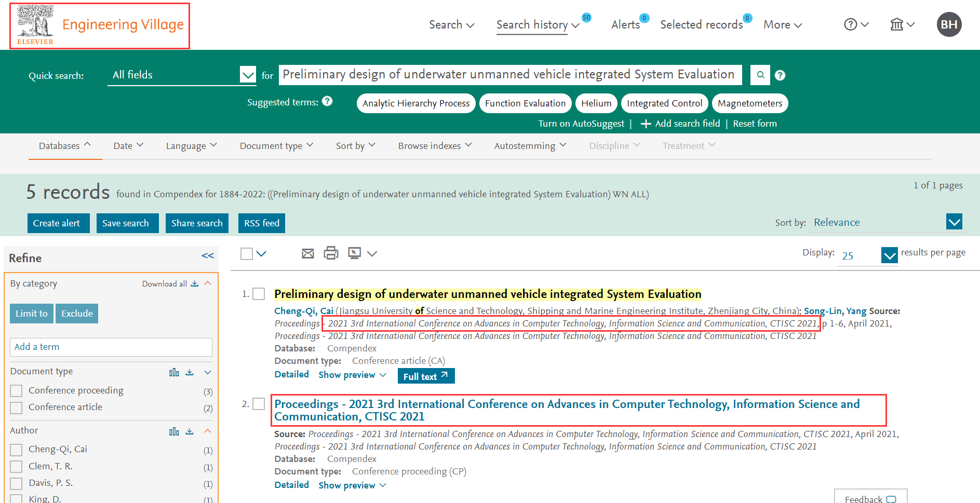
Task: Open the quick search help question mark
Action: [780, 75]
